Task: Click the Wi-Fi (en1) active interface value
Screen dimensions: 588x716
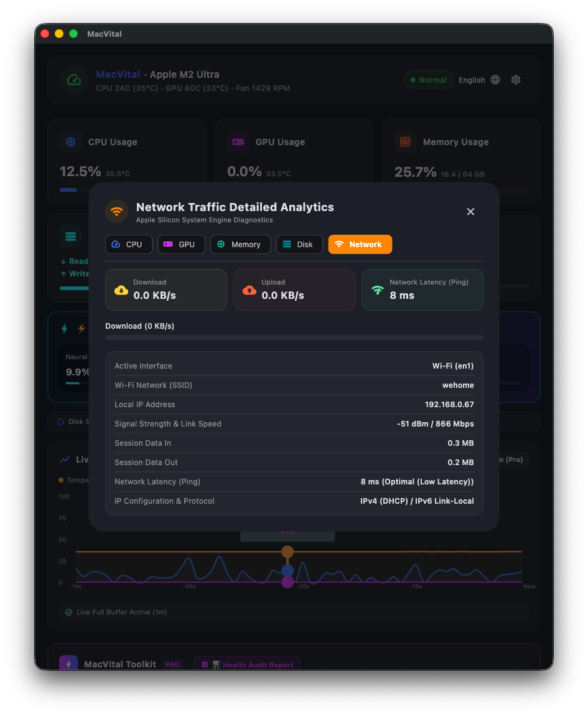Action: (x=453, y=365)
